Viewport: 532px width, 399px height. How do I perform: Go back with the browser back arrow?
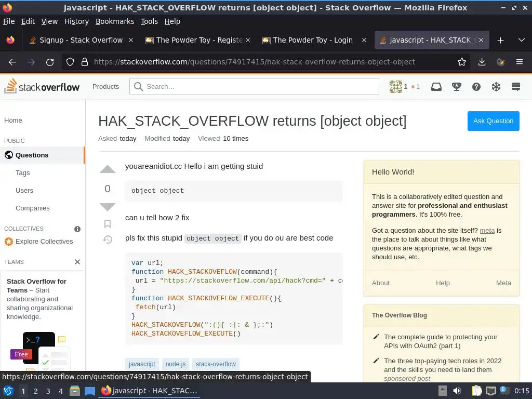tap(12, 62)
